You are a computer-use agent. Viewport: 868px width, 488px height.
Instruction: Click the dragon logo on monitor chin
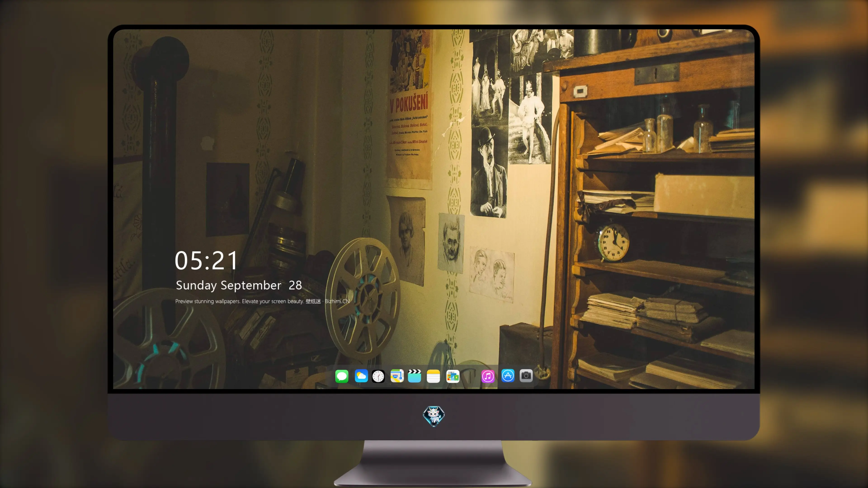(434, 416)
